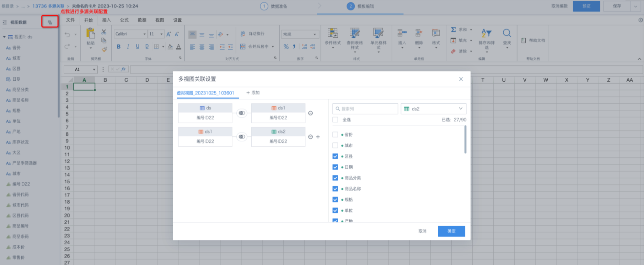Switch to the 插入 ribbon tab
Image resolution: width=644 pixels, height=265 pixels.
coord(106,20)
